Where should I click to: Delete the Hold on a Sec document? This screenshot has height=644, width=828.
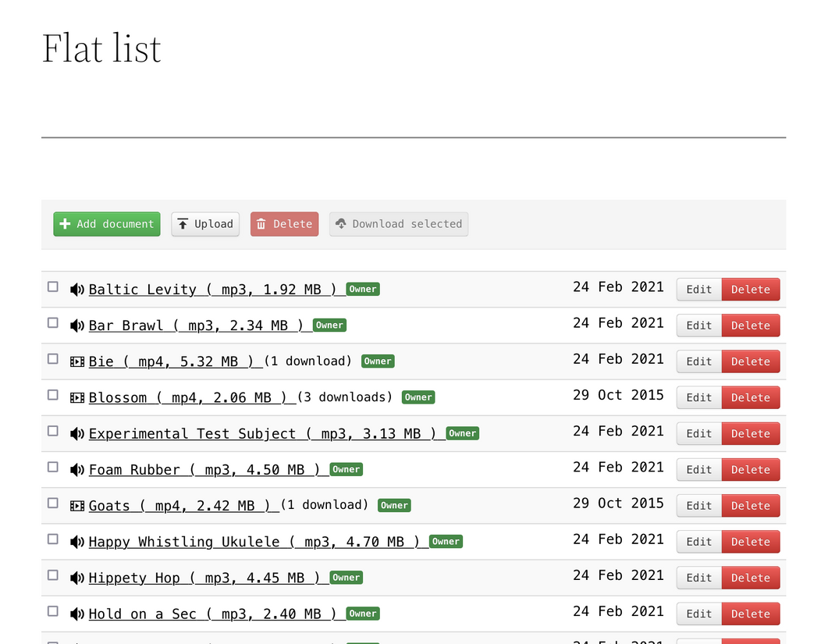pos(751,614)
